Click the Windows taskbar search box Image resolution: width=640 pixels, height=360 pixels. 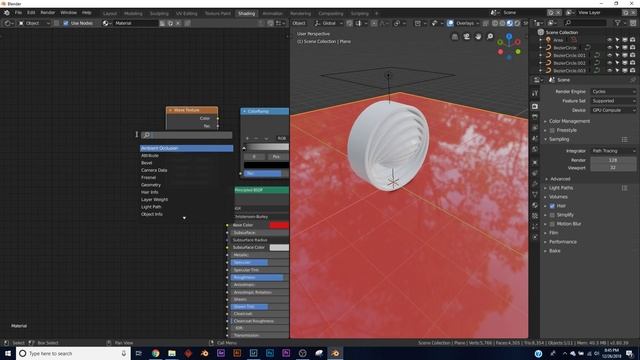(x=73, y=353)
